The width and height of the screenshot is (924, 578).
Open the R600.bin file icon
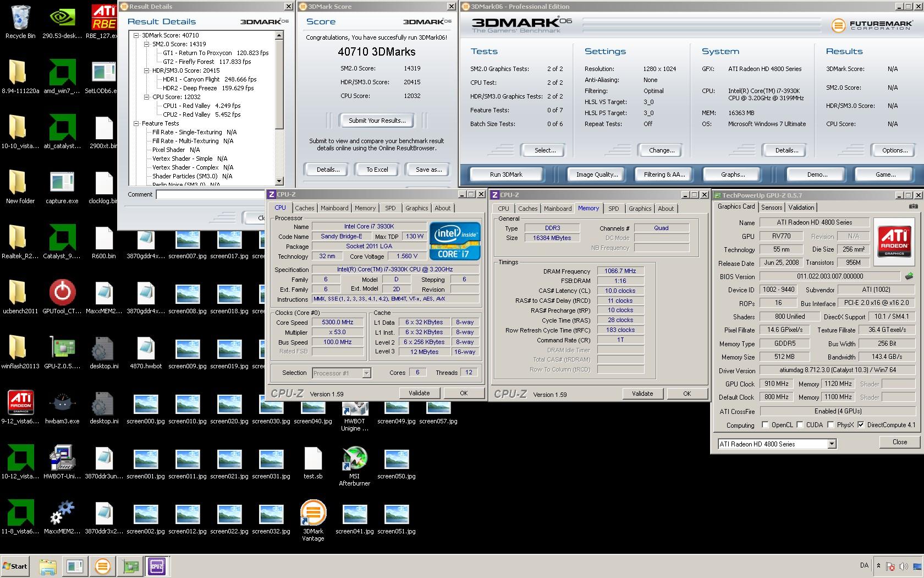[x=104, y=242]
